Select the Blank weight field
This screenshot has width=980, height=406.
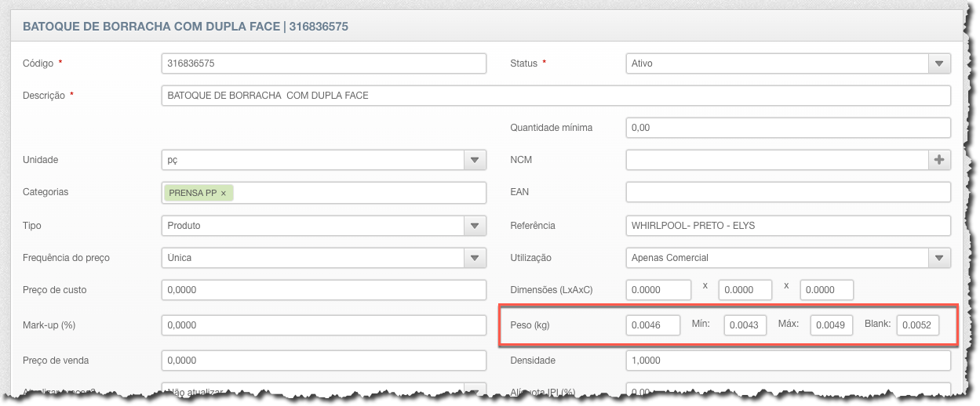[917, 325]
